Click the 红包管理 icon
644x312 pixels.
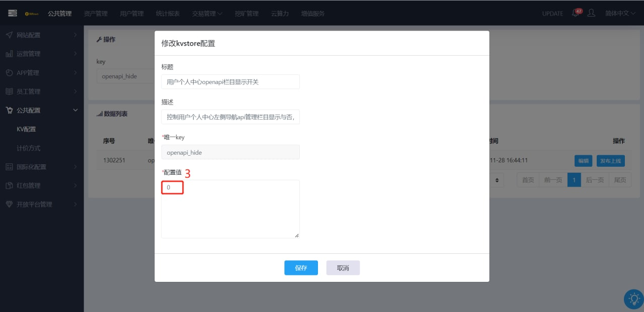pyautogui.click(x=9, y=185)
